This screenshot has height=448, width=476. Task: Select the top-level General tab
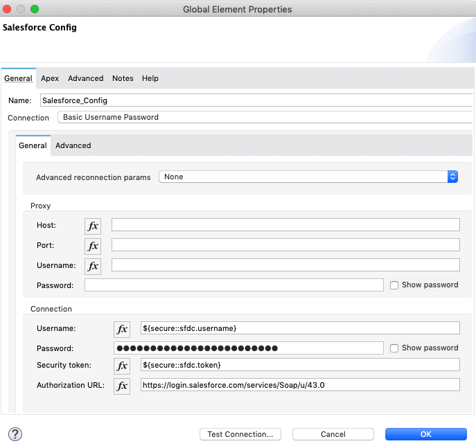pos(18,78)
